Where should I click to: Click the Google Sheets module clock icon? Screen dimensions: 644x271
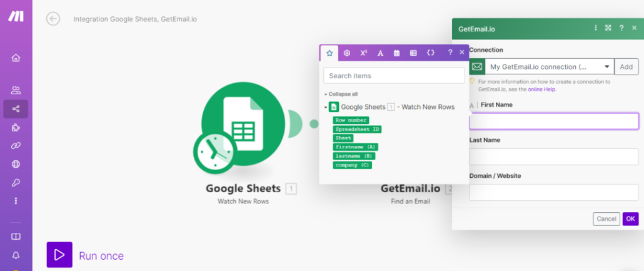tap(214, 152)
